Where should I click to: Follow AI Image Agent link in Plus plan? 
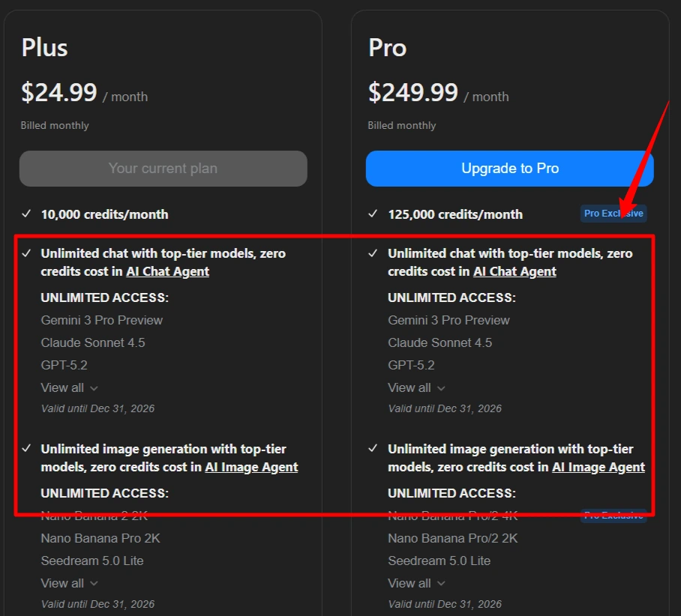251,467
